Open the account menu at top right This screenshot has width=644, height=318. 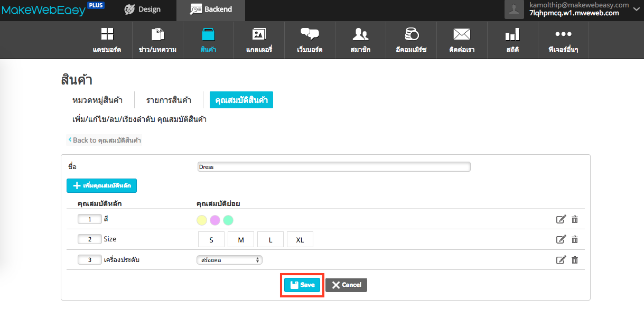coord(573,10)
